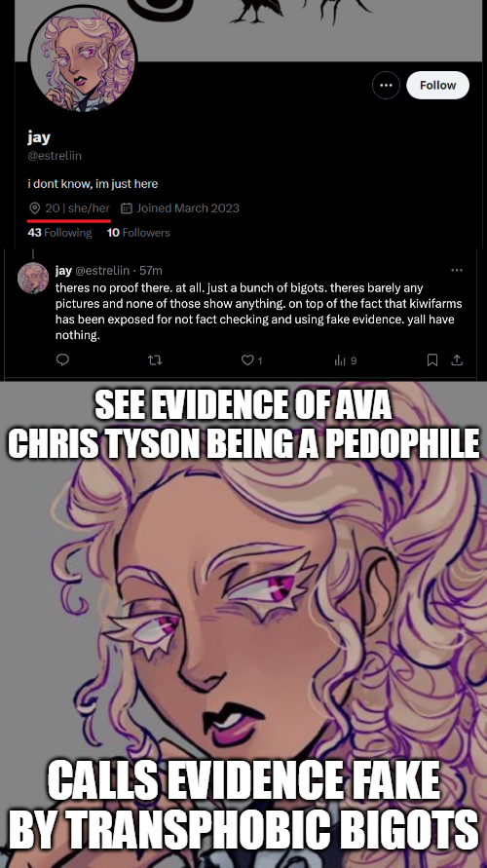Click the retweet arrows icon
Screen dimensions: 487x868
pyautogui.click(x=155, y=360)
